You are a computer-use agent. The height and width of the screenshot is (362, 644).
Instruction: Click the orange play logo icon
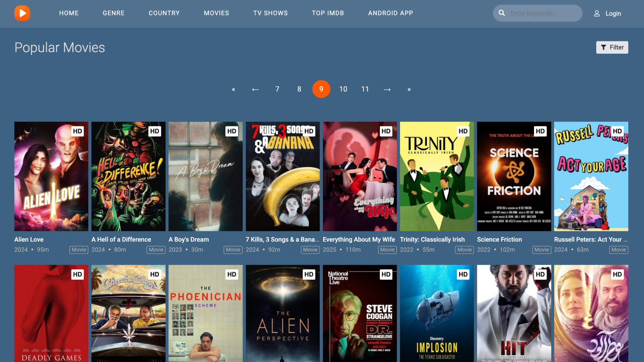click(x=22, y=13)
